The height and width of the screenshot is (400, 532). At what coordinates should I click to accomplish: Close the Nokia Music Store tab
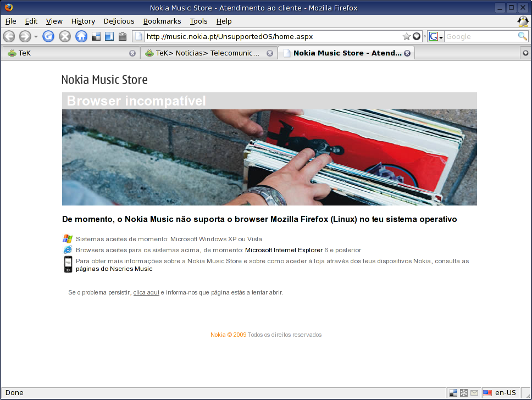coord(407,53)
